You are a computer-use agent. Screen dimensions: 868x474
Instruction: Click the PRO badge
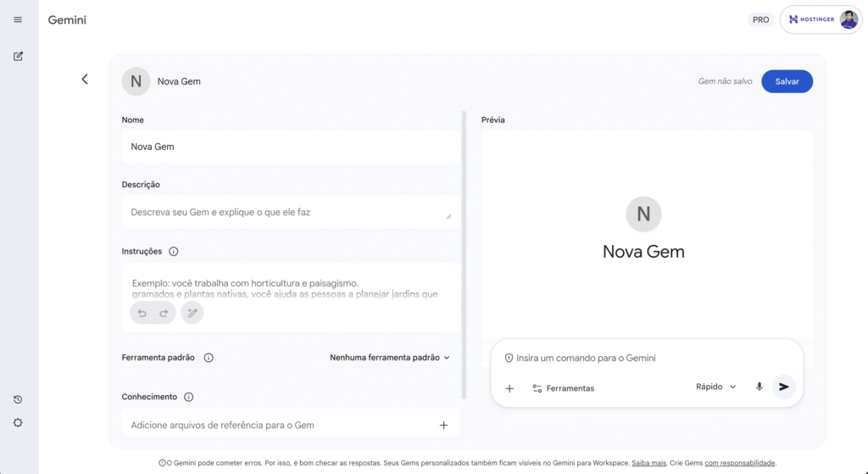[760, 20]
